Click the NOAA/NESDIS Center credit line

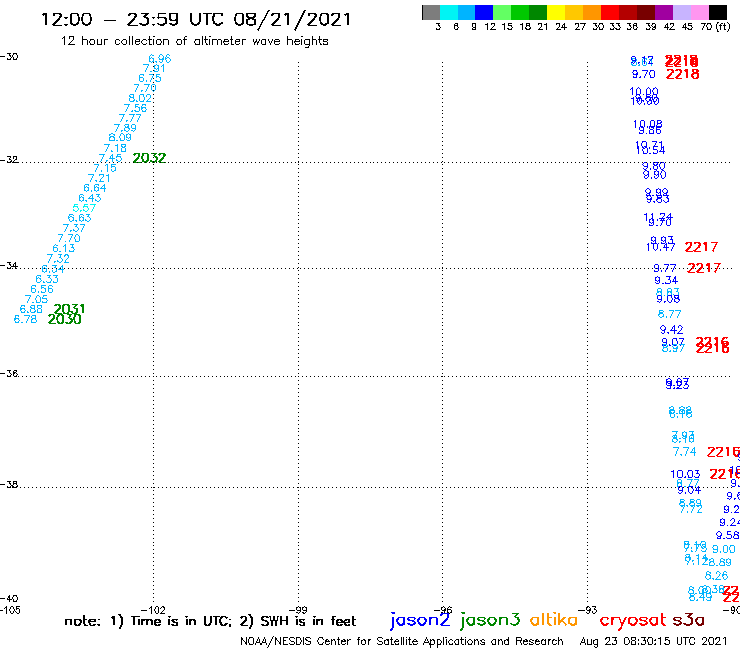click(x=402, y=641)
